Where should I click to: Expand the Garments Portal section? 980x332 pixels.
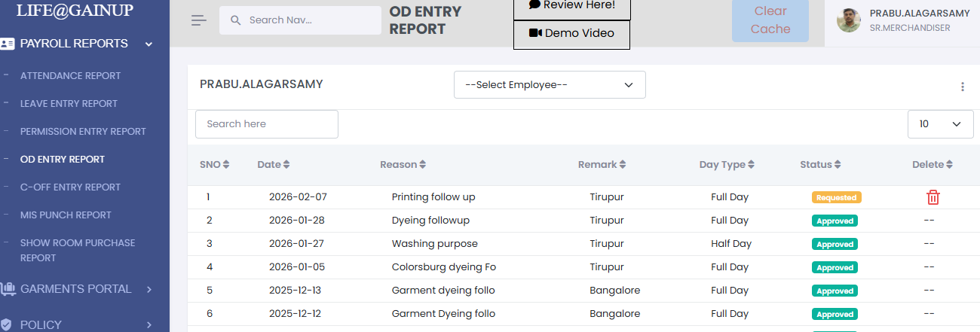(149, 289)
